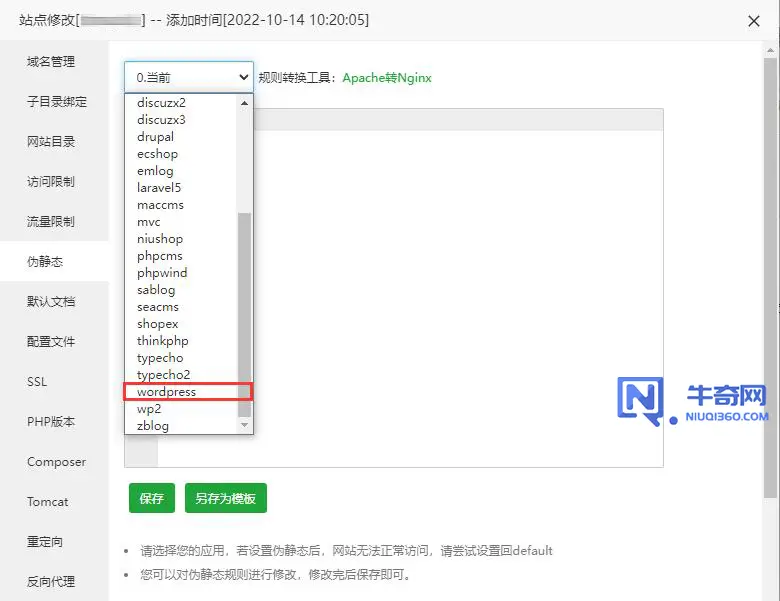Open the 子目录绑定 tab
The height and width of the screenshot is (601, 780).
[x=54, y=101]
